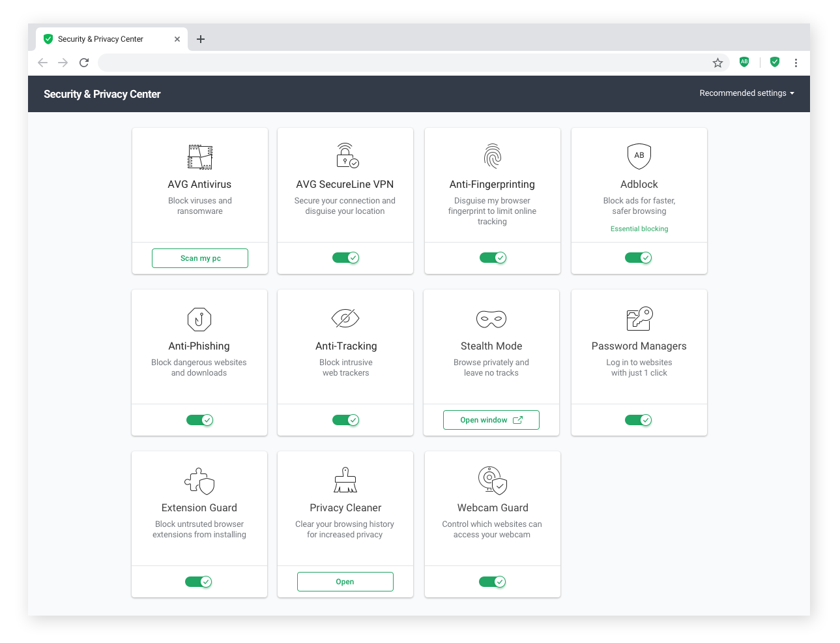Click the AVG Antivirus chip icon
840x643 pixels.
pos(200,157)
